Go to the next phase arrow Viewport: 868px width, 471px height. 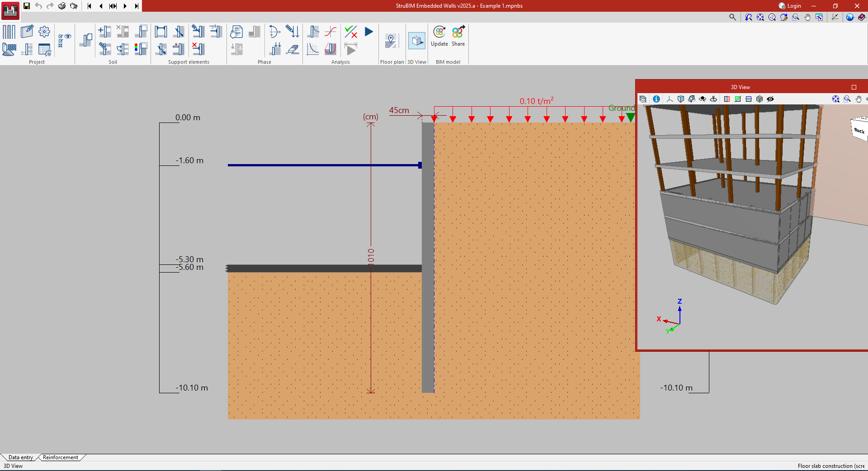click(x=125, y=6)
